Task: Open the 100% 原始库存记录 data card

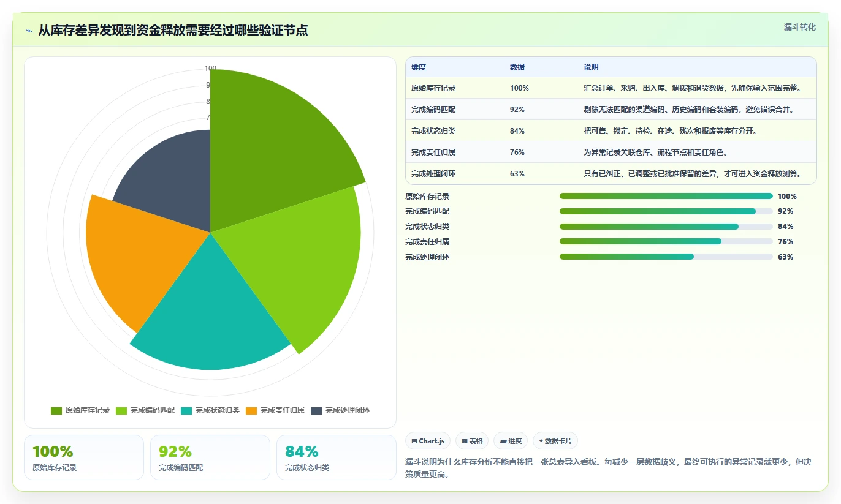Action: 84,457
